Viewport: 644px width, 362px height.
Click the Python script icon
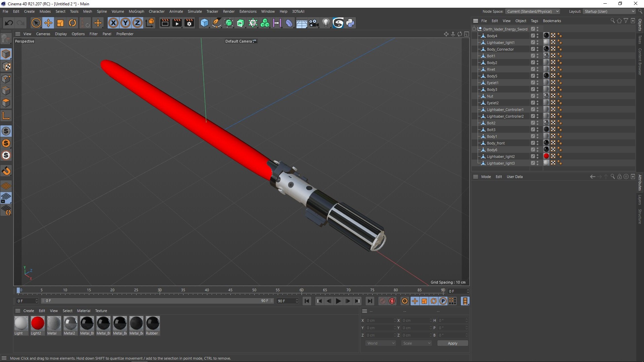pyautogui.click(x=350, y=23)
